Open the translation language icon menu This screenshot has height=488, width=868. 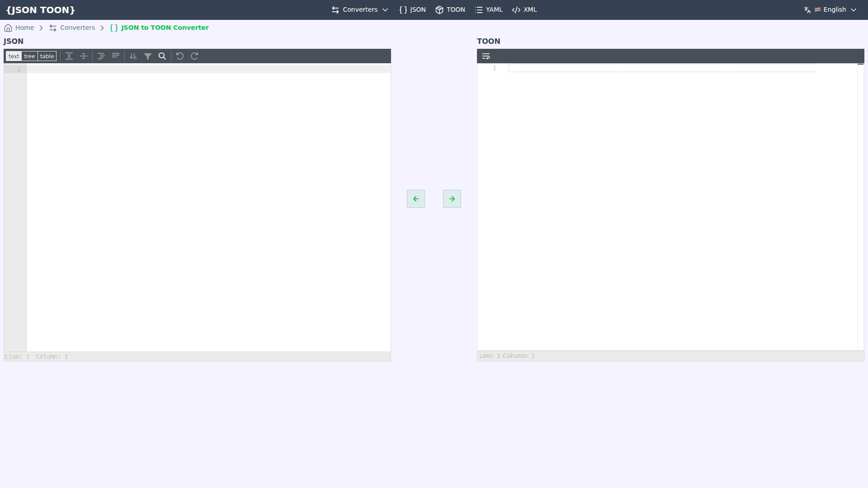tap(807, 9)
